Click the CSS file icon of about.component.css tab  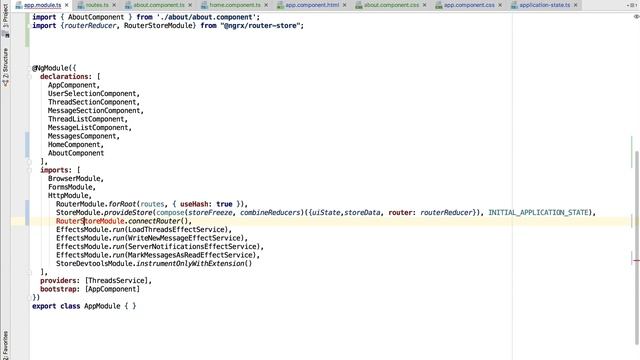[359, 5]
